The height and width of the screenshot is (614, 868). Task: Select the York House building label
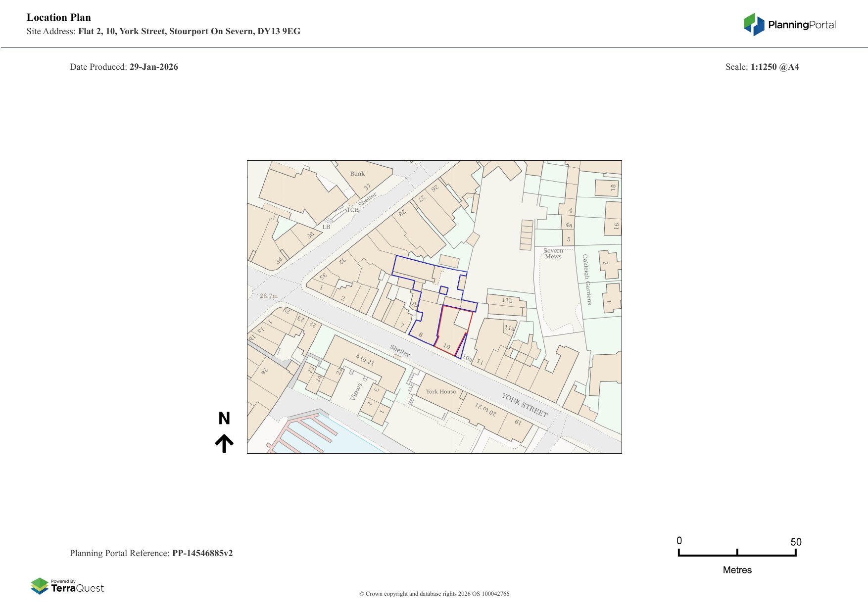(x=440, y=391)
